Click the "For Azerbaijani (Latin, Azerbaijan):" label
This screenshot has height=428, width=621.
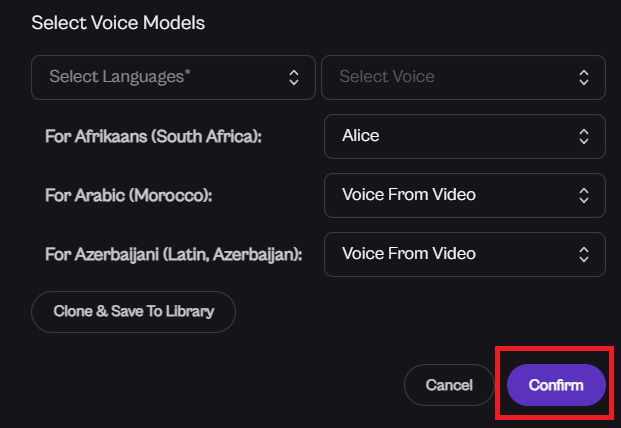174,254
